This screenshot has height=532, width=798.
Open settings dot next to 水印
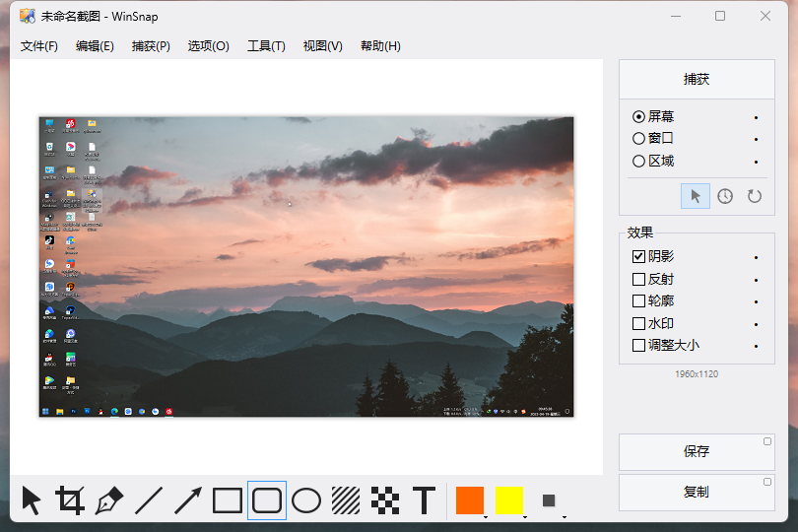coord(757,324)
